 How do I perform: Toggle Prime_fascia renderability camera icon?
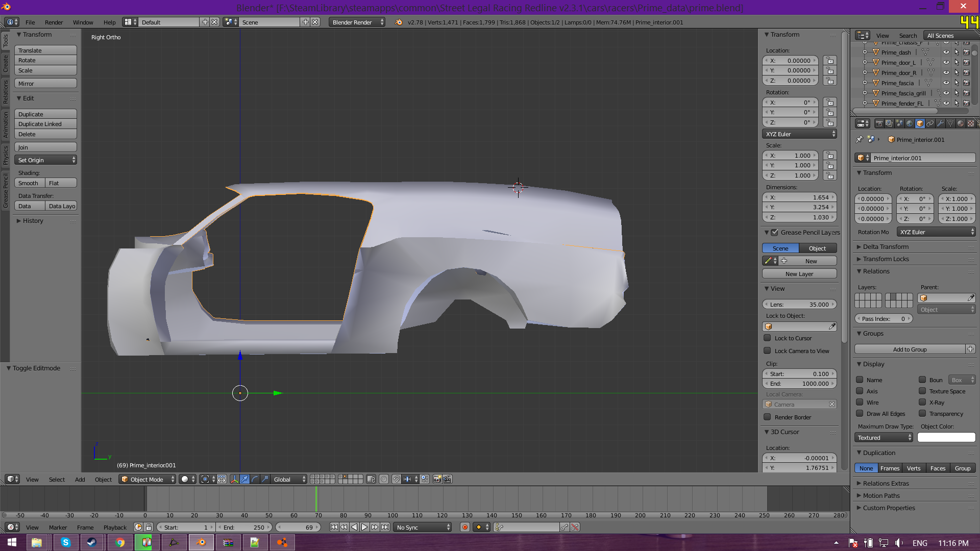(966, 83)
